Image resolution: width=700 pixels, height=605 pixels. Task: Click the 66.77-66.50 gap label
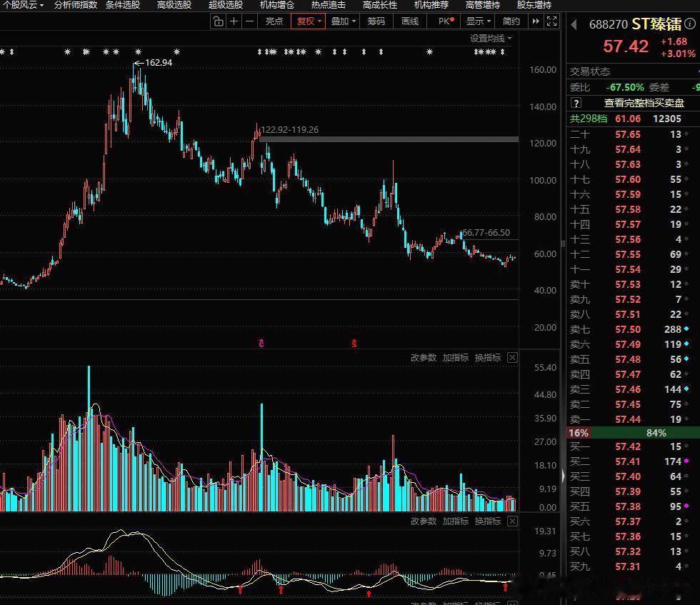click(486, 233)
